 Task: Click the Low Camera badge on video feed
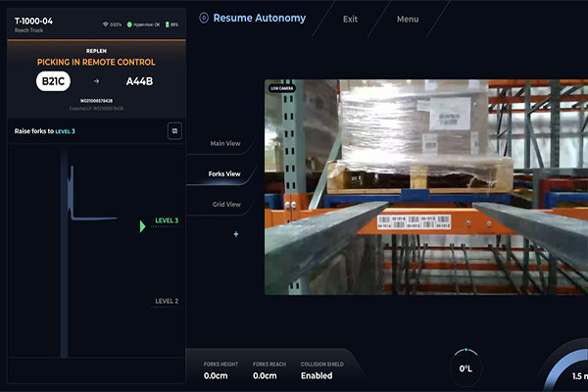(281, 88)
